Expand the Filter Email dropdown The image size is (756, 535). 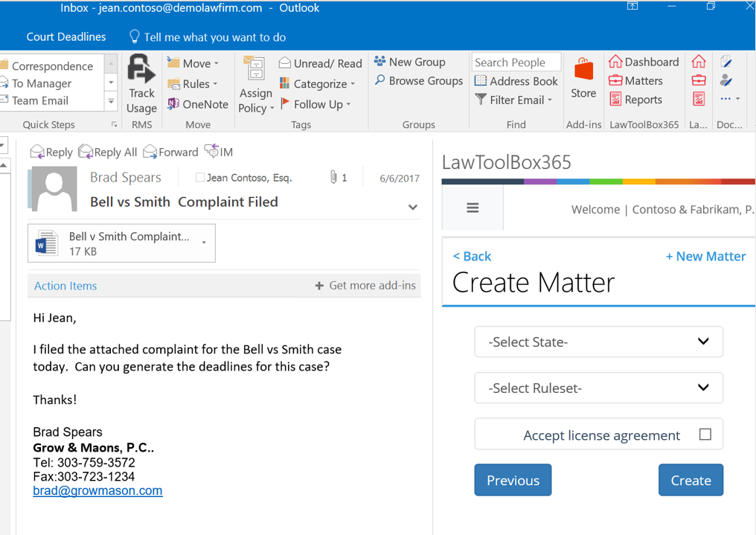click(550, 100)
